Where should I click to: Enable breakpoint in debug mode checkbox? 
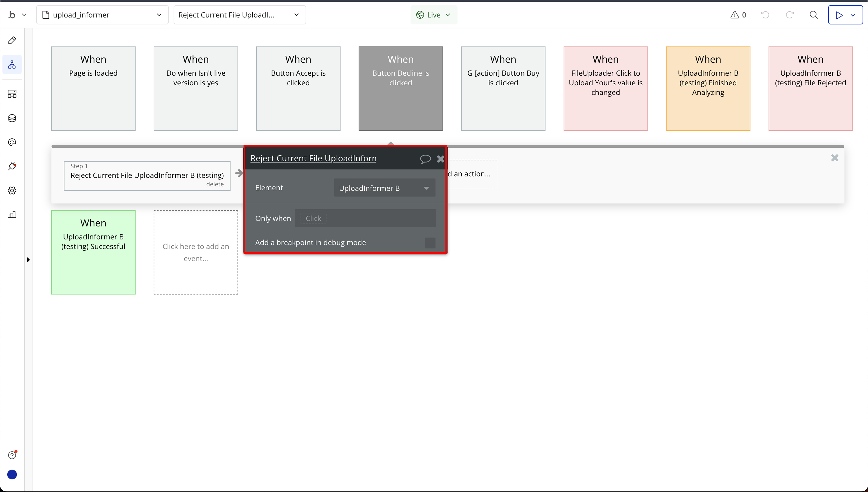point(430,243)
